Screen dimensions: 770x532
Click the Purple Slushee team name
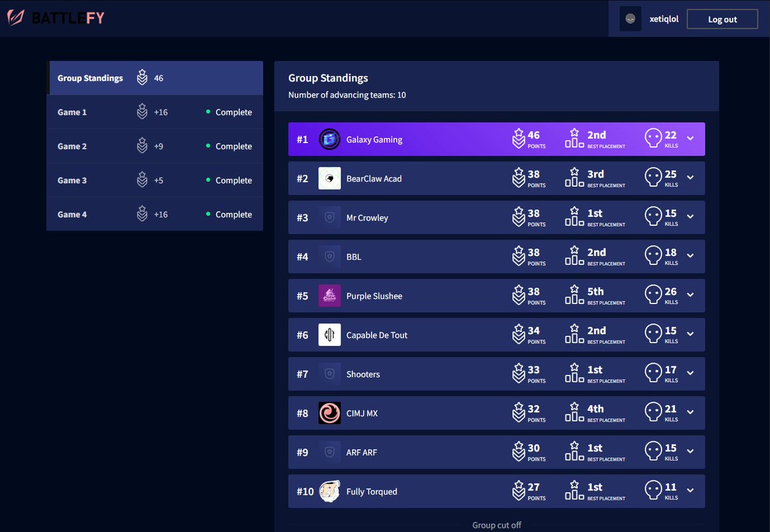click(x=374, y=296)
